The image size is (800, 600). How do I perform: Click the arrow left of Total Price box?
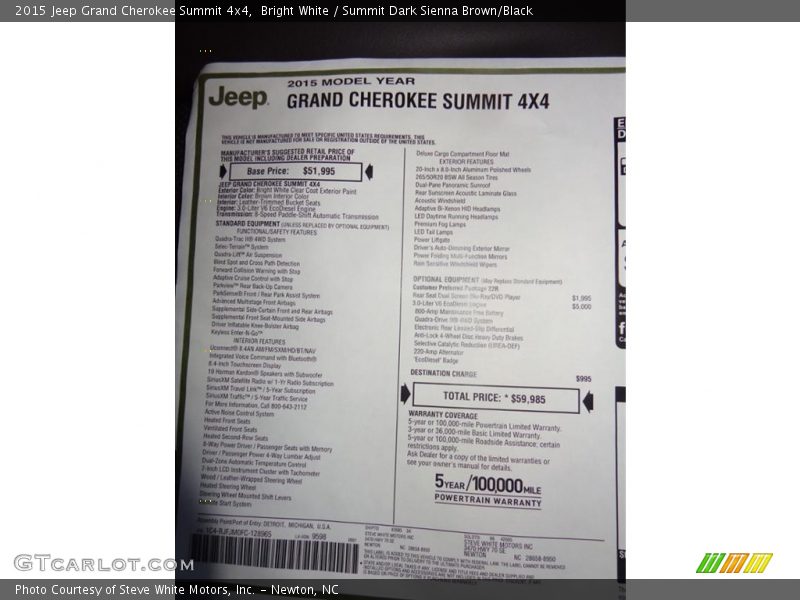(405, 395)
